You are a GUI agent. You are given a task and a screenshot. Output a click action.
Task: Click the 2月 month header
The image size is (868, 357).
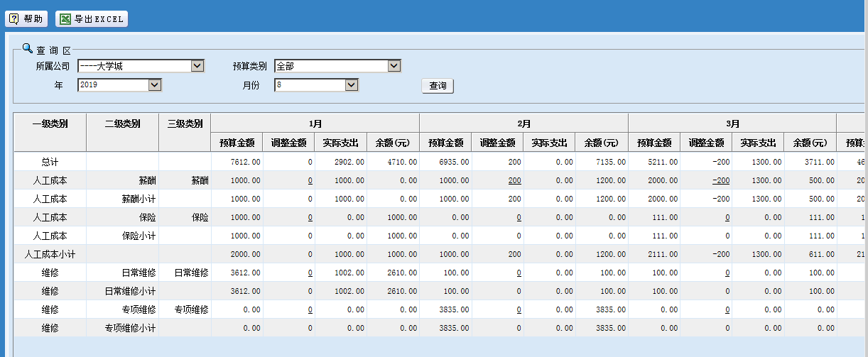[x=524, y=123]
